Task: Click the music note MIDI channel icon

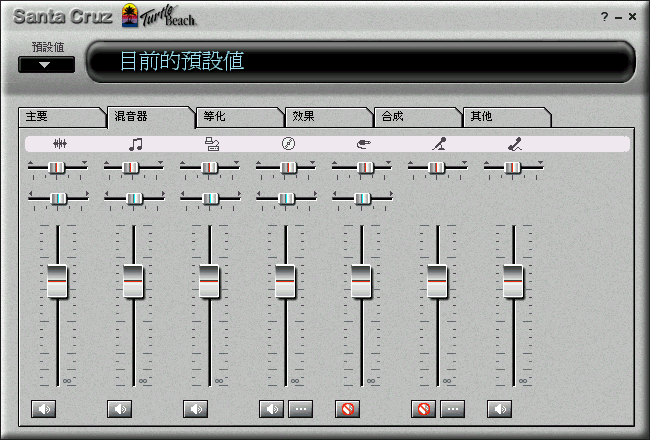Action: pos(136,144)
